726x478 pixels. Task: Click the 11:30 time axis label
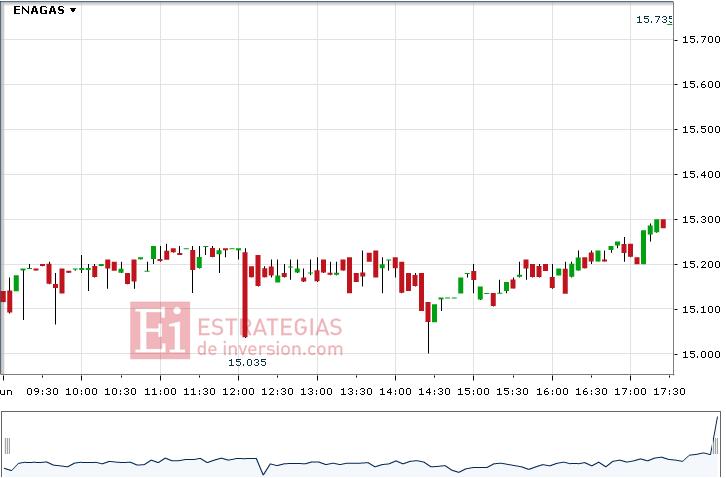(200, 391)
